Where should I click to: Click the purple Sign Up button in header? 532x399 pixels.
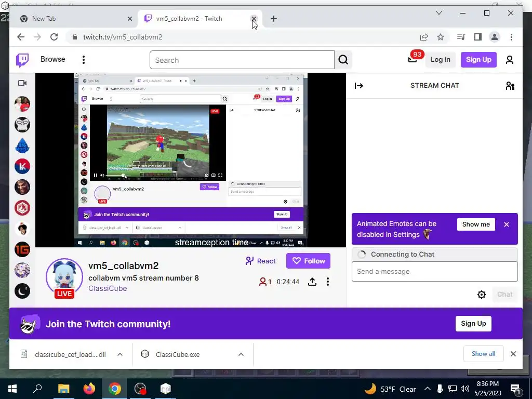478,60
